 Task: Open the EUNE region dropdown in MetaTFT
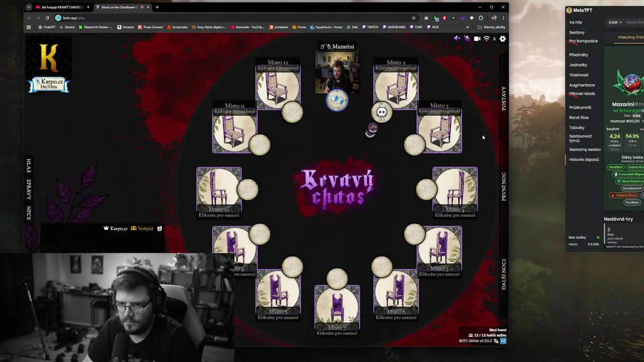(x=615, y=22)
